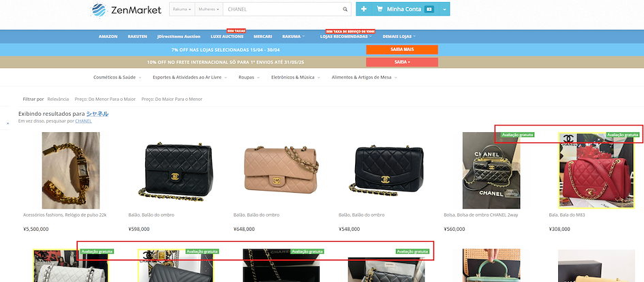
Task: Focus the CHANEL search input field
Action: tap(283, 9)
